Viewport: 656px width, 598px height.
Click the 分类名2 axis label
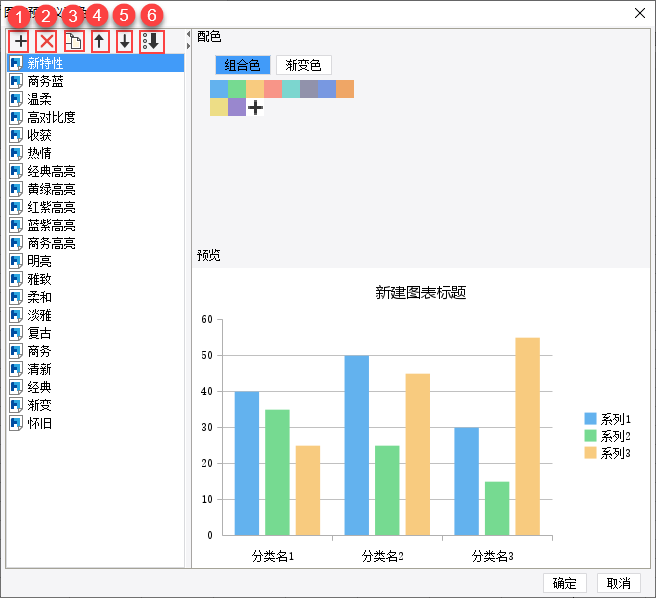383,556
